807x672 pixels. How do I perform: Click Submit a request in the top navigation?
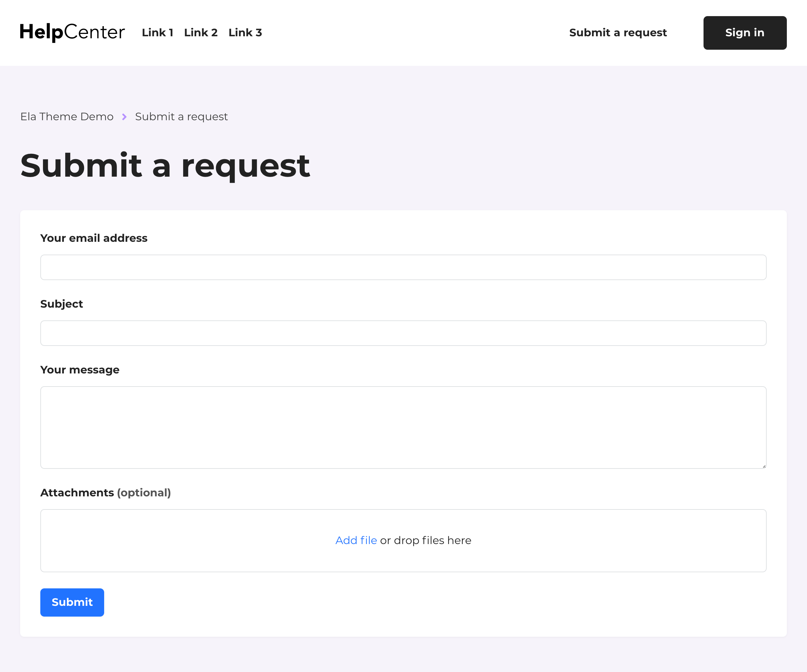pos(618,33)
